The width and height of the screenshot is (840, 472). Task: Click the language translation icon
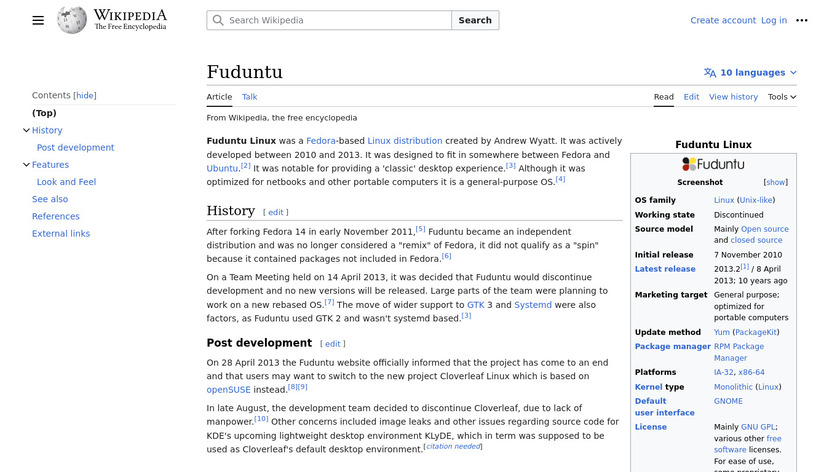[710, 73]
